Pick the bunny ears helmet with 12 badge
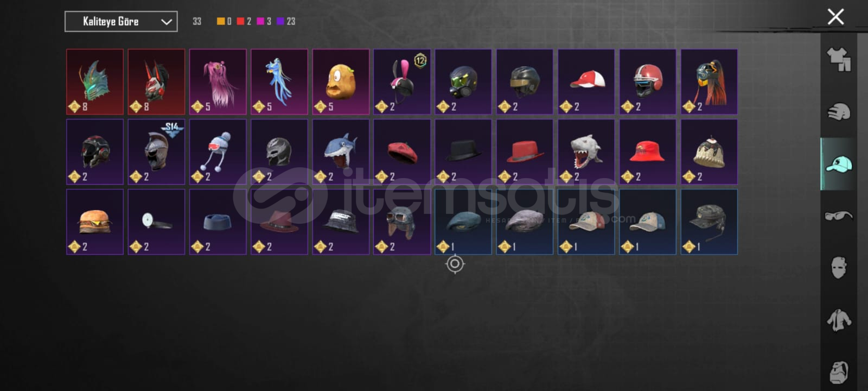Viewport: 868px width, 391px height. click(402, 82)
